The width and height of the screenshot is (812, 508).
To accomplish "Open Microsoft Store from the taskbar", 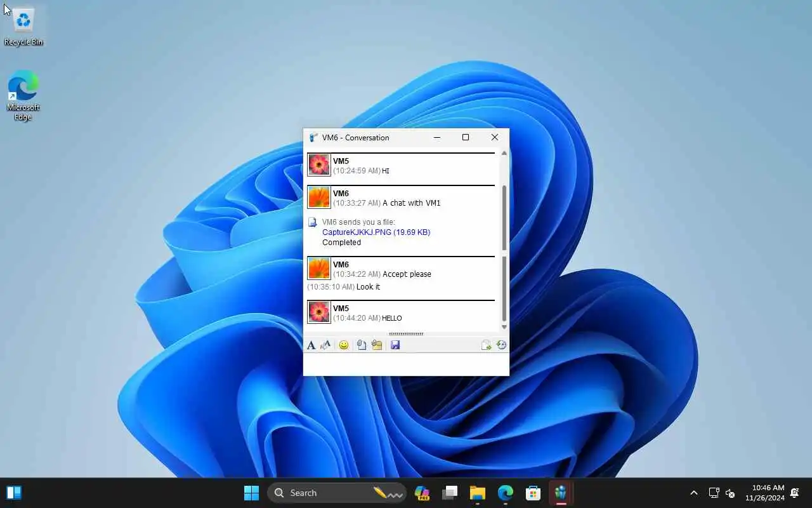I will click(x=534, y=493).
